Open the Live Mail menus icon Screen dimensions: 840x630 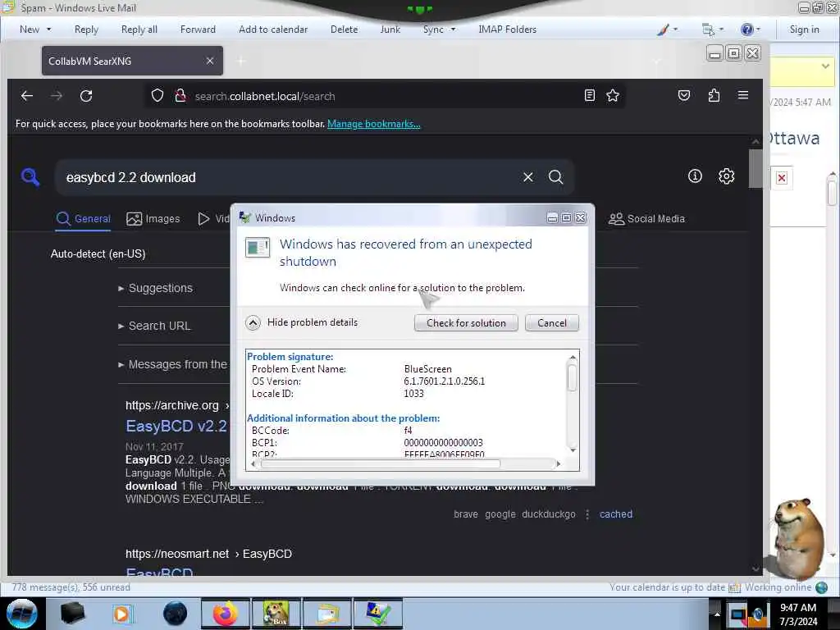coord(708,30)
